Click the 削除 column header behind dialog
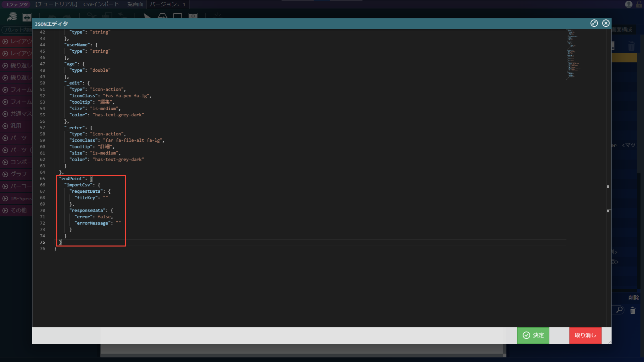644x362 pixels. 633,297
